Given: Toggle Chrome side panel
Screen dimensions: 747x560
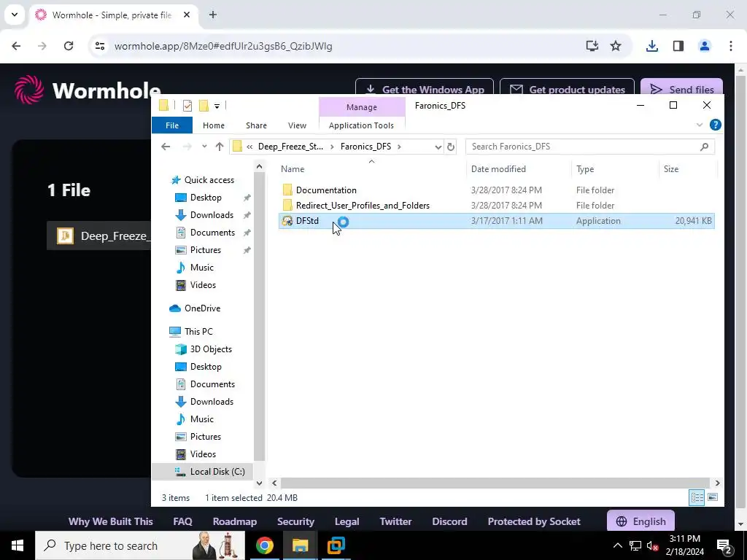Looking at the screenshot, I should pos(678,46).
